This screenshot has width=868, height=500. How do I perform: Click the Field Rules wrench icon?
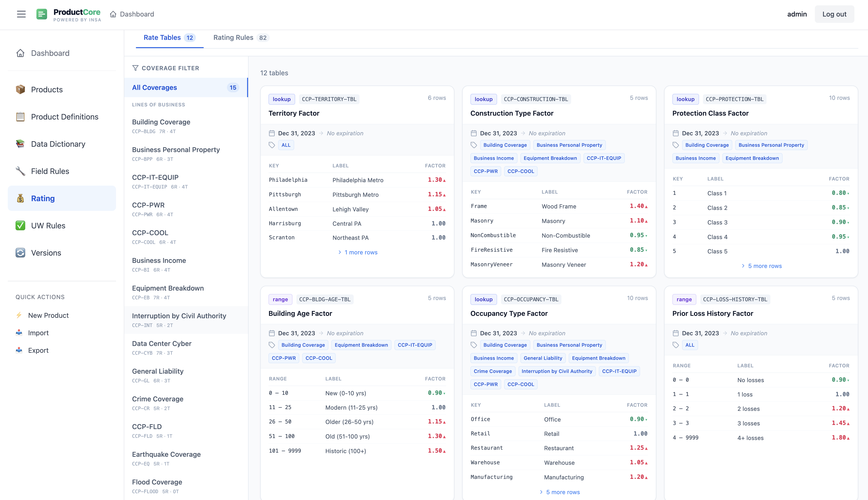20,171
